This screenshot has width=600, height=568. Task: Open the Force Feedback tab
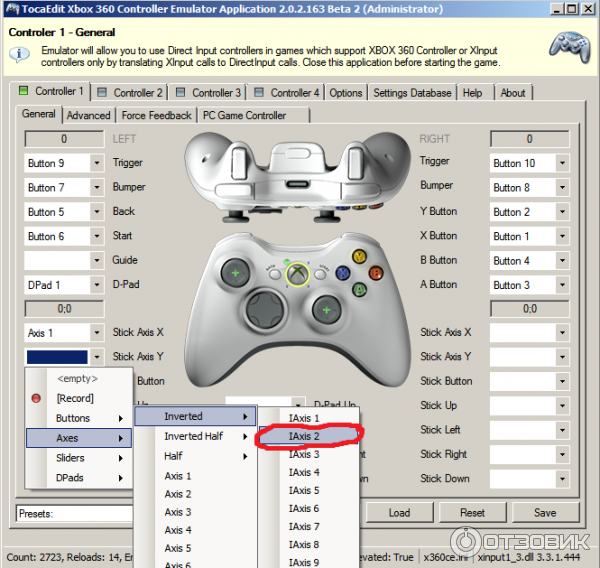(x=156, y=115)
